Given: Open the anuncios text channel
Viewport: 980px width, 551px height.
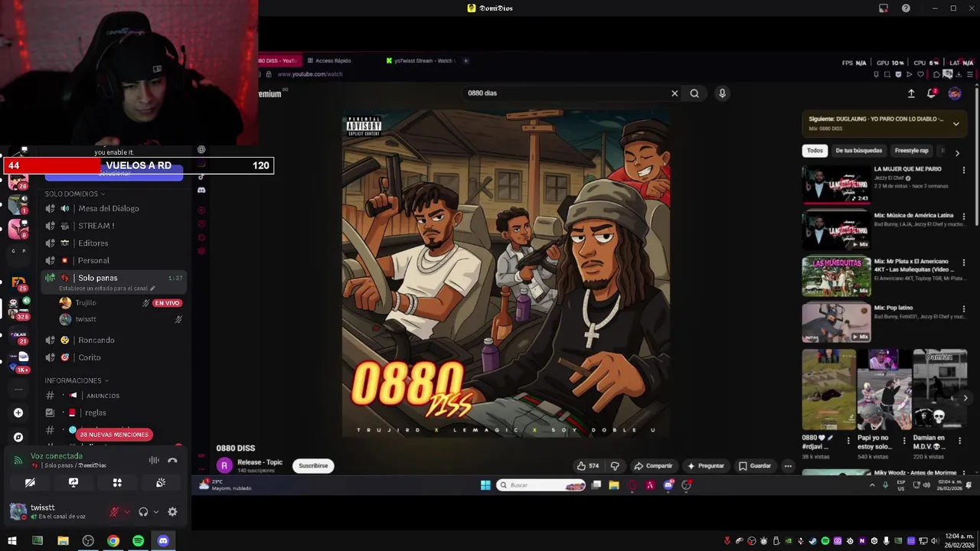Looking at the screenshot, I should (113, 396).
